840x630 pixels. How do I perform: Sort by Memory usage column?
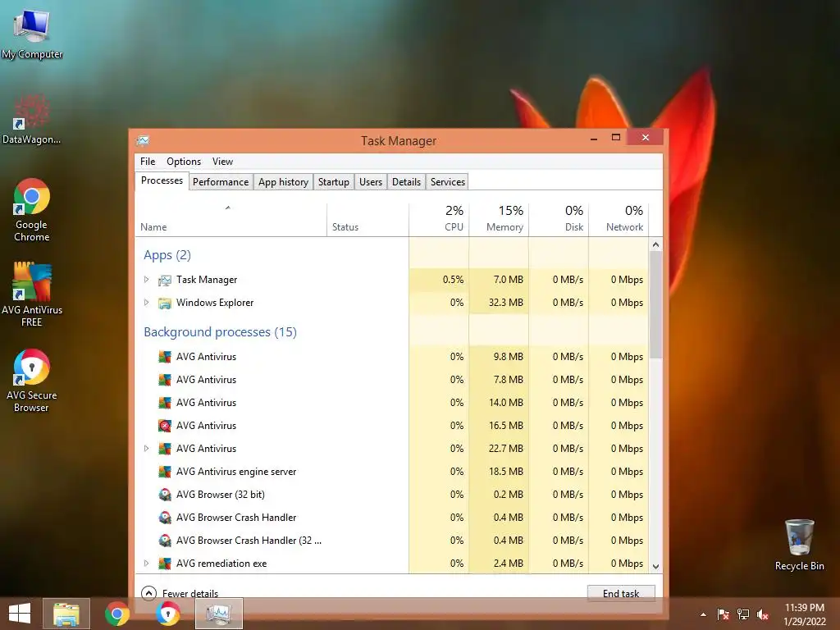click(x=500, y=220)
